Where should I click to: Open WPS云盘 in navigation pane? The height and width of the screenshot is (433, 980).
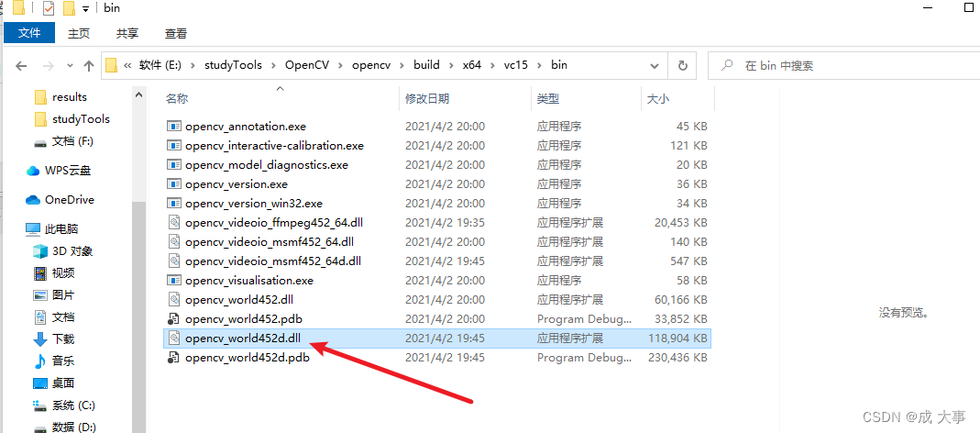click(58, 171)
